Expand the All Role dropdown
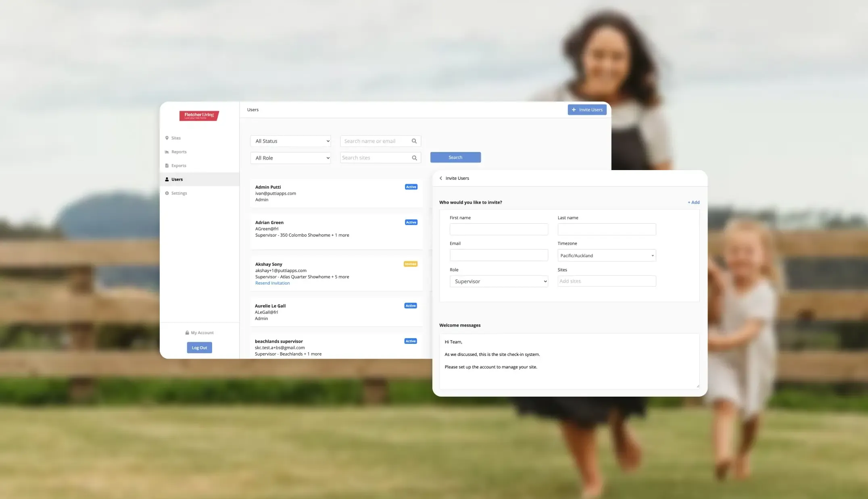This screenshot has width=868, height=499. pyautogui.click(x=290, y=158)
